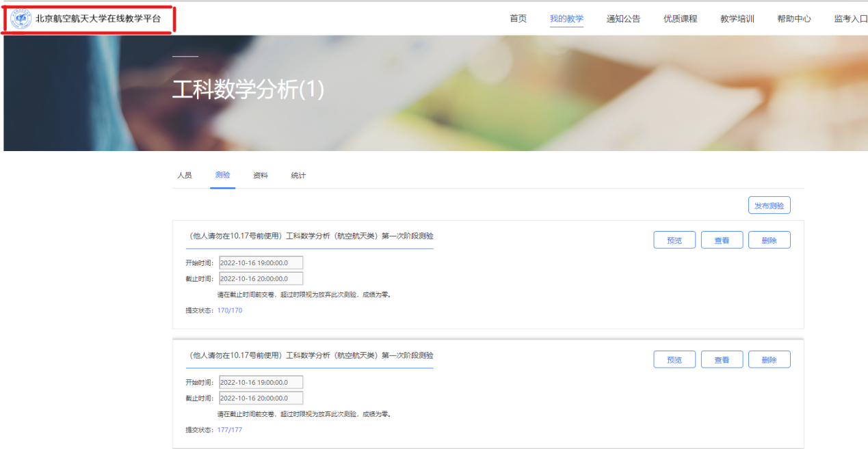
Task: Click the Beihang University logo icon
Action: (21, 19)
